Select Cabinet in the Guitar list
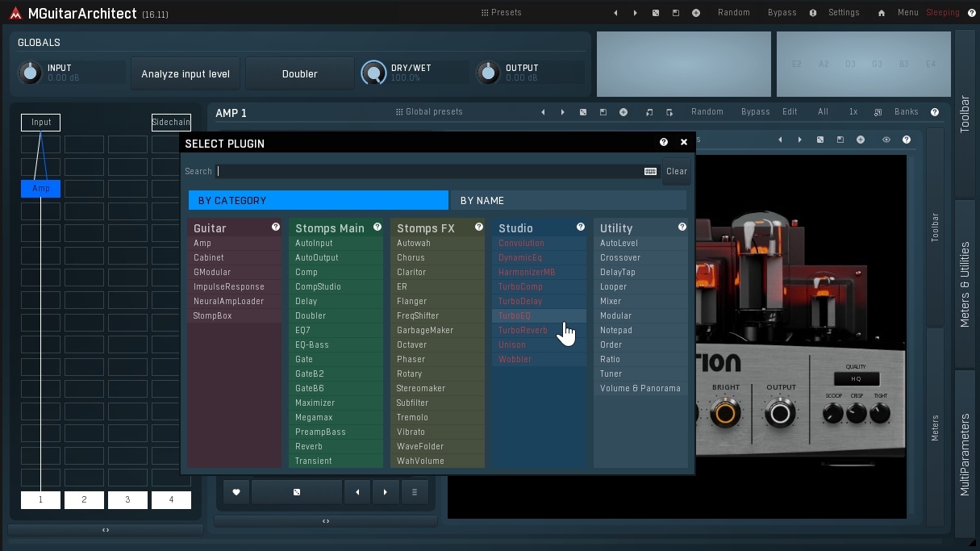Image resolution: width=980 pixels, height=551 pixels. 234,257
